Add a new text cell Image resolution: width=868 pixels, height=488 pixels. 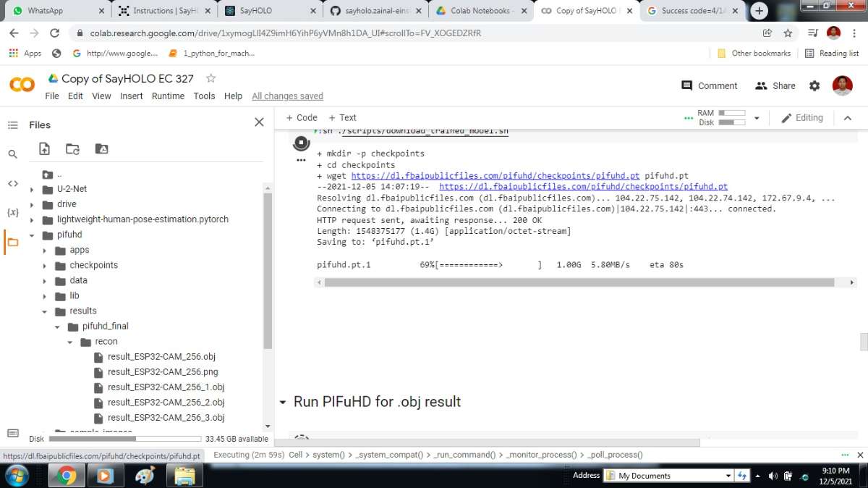pyautogui.click(x=343, y=118)
